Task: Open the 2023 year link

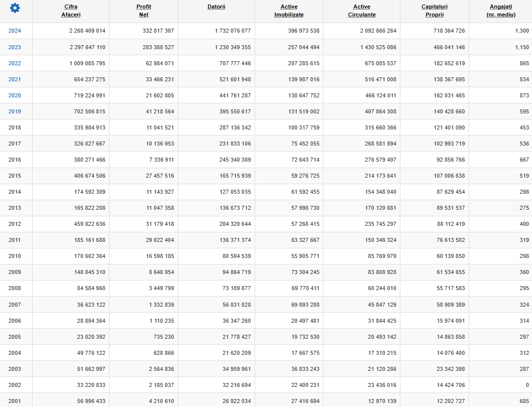Action: pos(15,47)
